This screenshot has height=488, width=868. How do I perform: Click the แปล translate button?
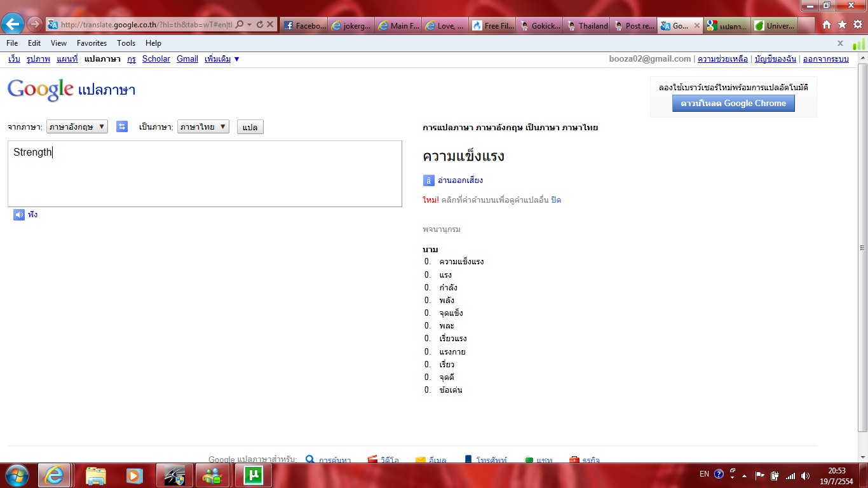point(250,127)
